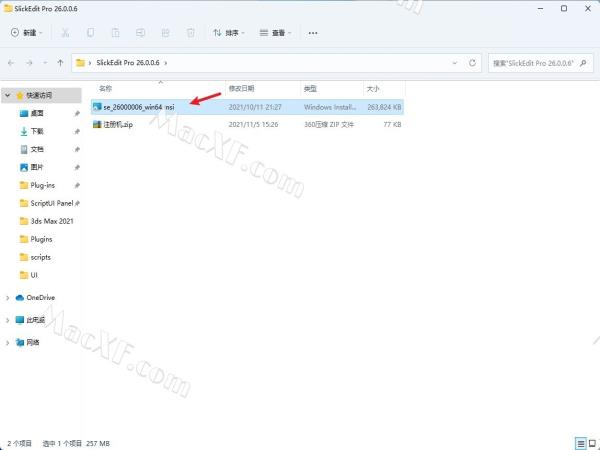This screenshot has height=450, width=600.
Task: Select the 注册机.zip file
Action: pos(117,124)
